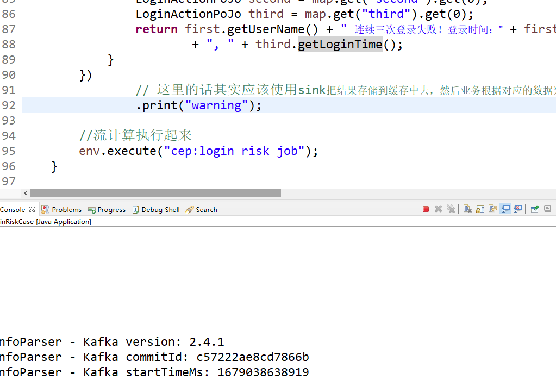Viewport: 556px width, 392px height.
Task: Open the Progress tab
Action: click(107, 209)
